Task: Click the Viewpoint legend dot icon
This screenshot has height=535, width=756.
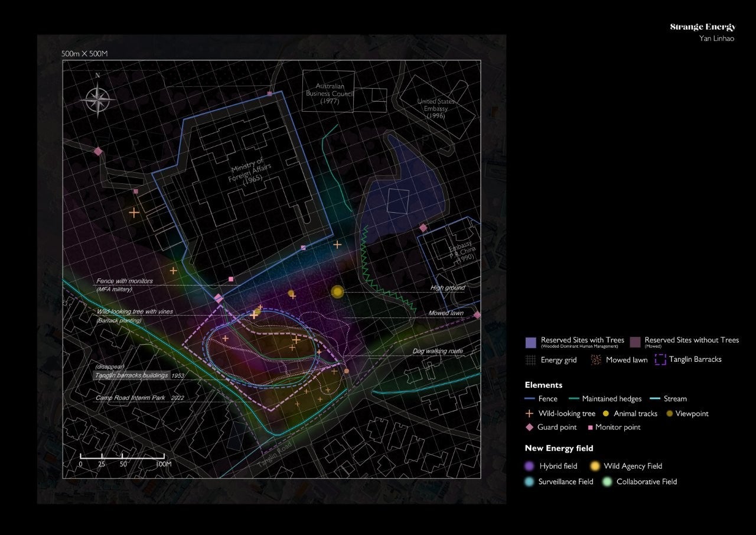Action: click(x=669, y=414)
